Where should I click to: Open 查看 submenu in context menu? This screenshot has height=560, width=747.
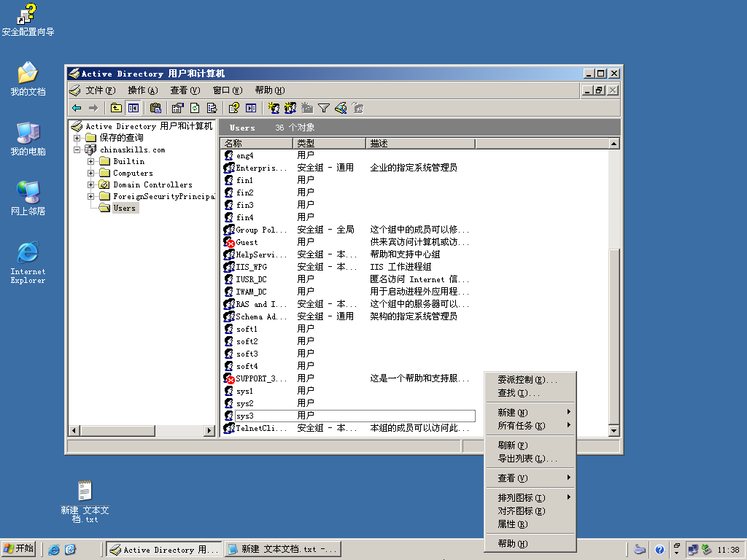coord(530,478)
